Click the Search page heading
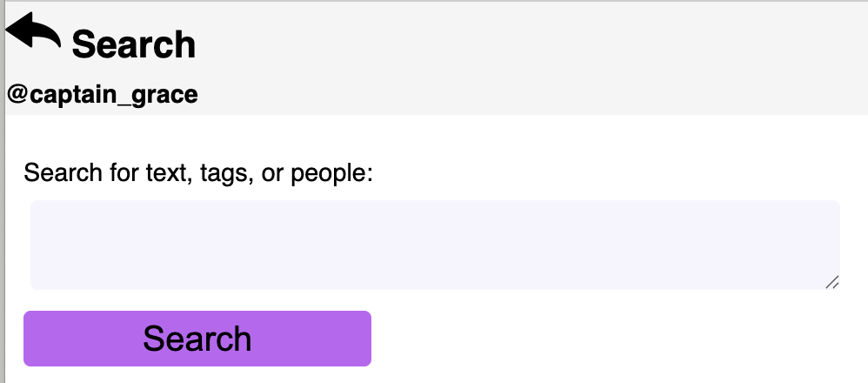The image size is (868, 383). coord(133,44)
